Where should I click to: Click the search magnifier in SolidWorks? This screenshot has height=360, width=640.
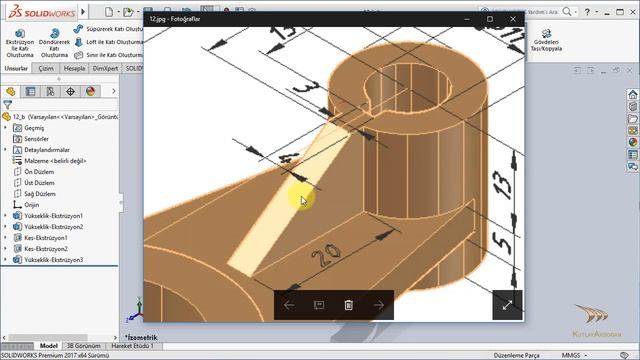click(x=567, y=12)
